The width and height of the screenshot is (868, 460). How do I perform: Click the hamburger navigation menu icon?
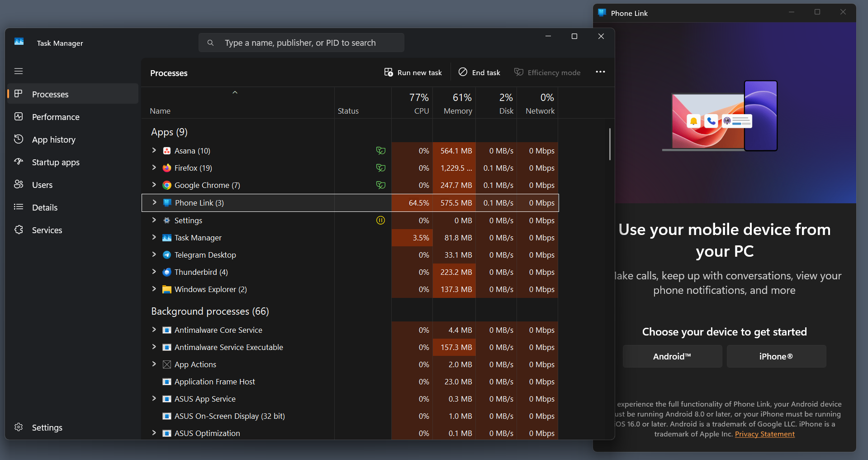click(x=19, y=71)
